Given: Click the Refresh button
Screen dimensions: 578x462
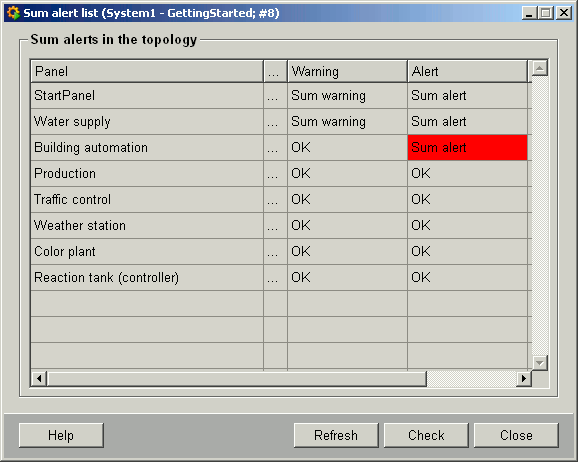Looking at the screenshot, I should pos(336,435).
